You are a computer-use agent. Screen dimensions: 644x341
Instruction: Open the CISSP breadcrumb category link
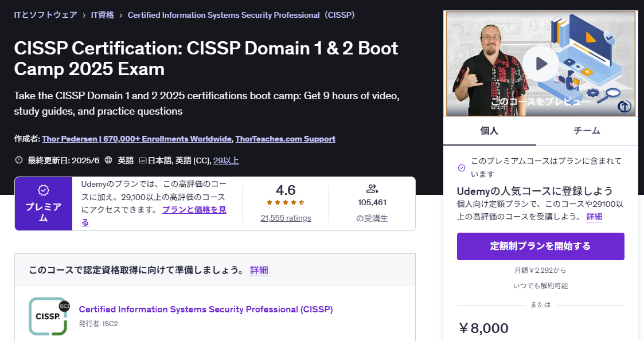point(241,15)
